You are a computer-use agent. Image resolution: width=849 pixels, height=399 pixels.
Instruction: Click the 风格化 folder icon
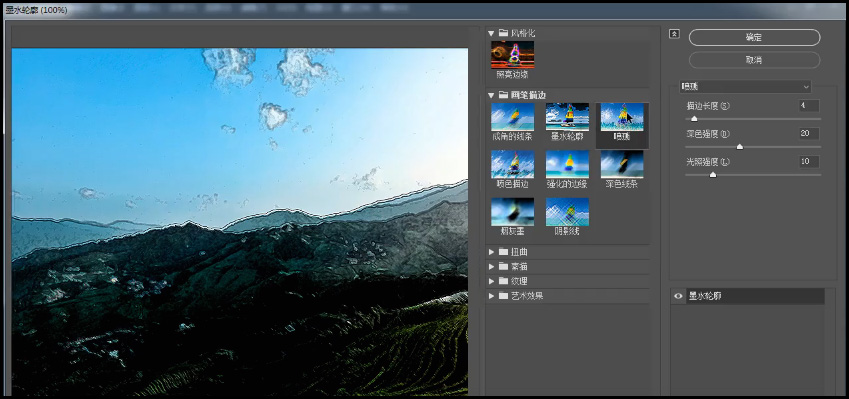tap(504, 33)
